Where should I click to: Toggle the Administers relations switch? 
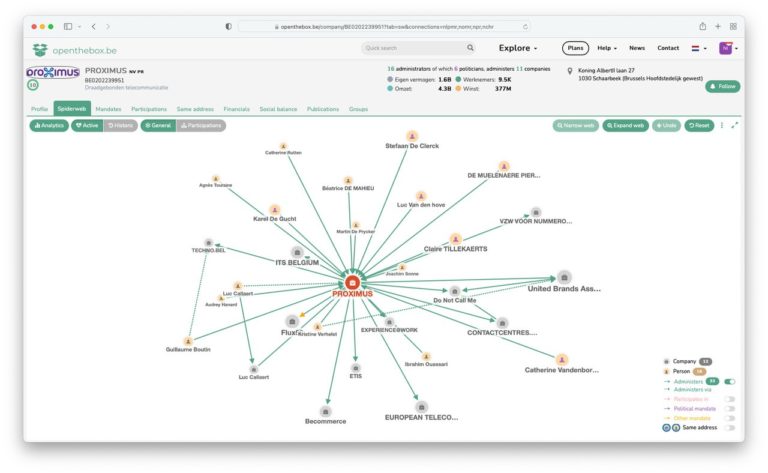[x=730, y=381]
